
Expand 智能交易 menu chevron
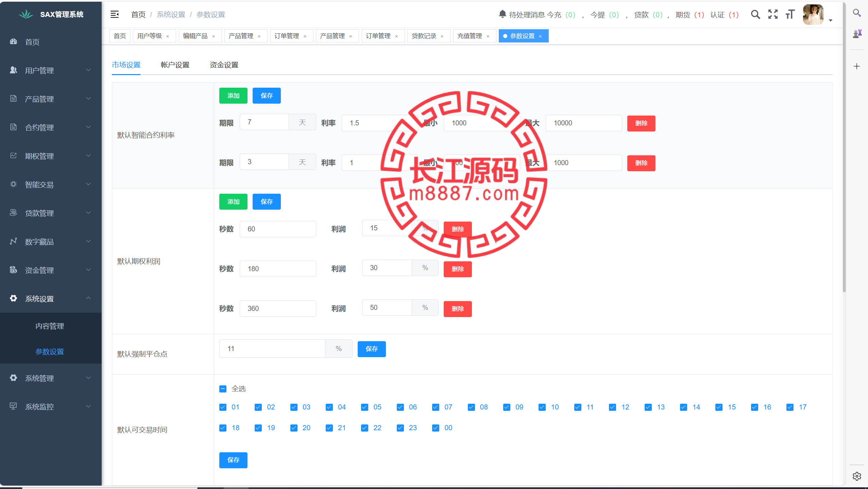click(x=88, y=184)
